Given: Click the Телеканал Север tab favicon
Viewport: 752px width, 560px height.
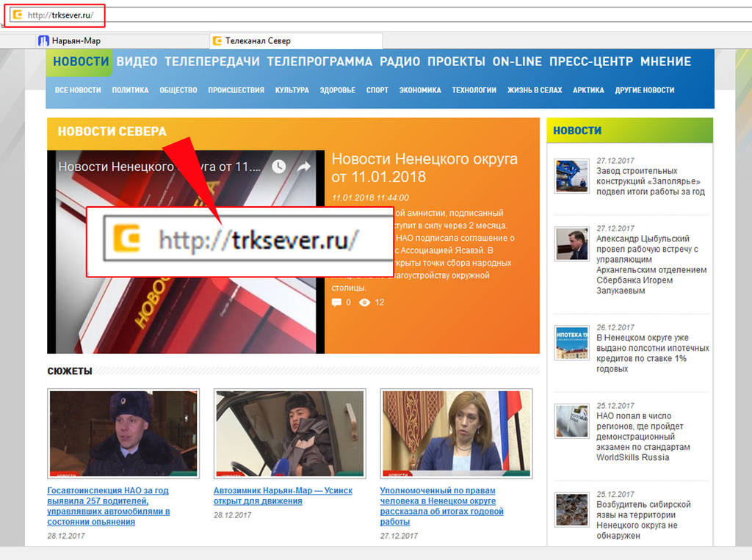Looking at the screenshot, I should coord(217,41).
